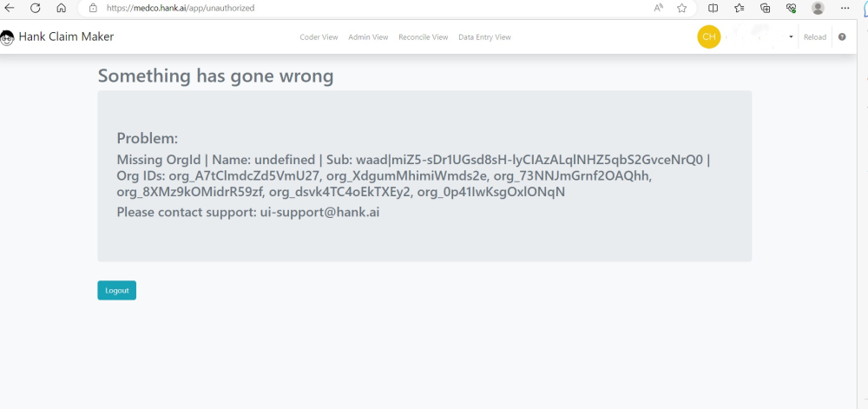The width and height of the screenshot is (868, 409).
Task: Add this page to favorites star
Action: (682, 8)
